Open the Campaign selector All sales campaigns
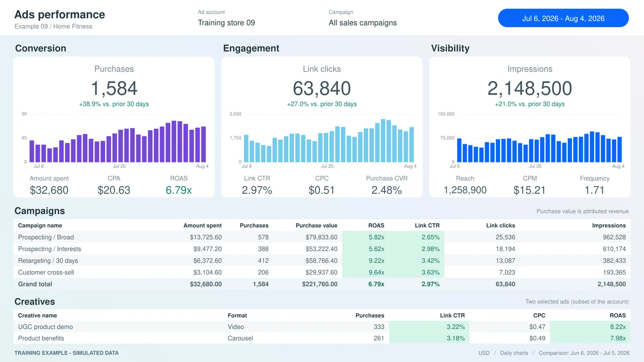This screenshot has width=644, height=362. (363, 23)
